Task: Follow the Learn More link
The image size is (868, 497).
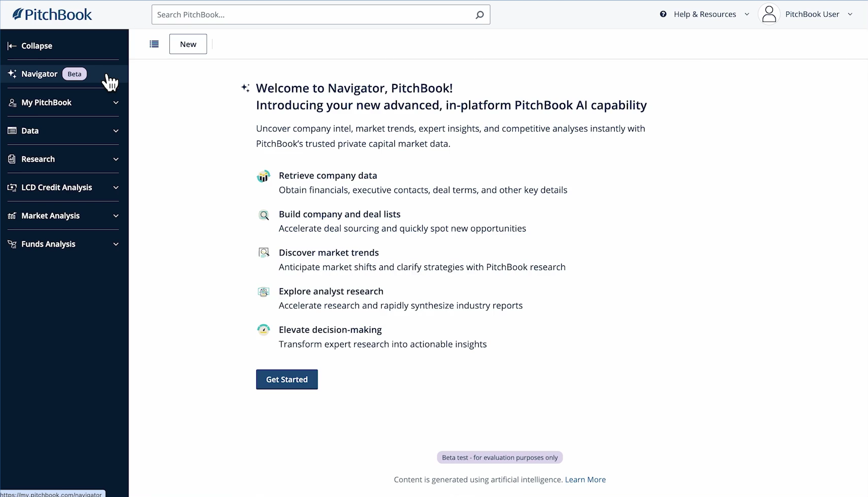Action: coord(585,480)
